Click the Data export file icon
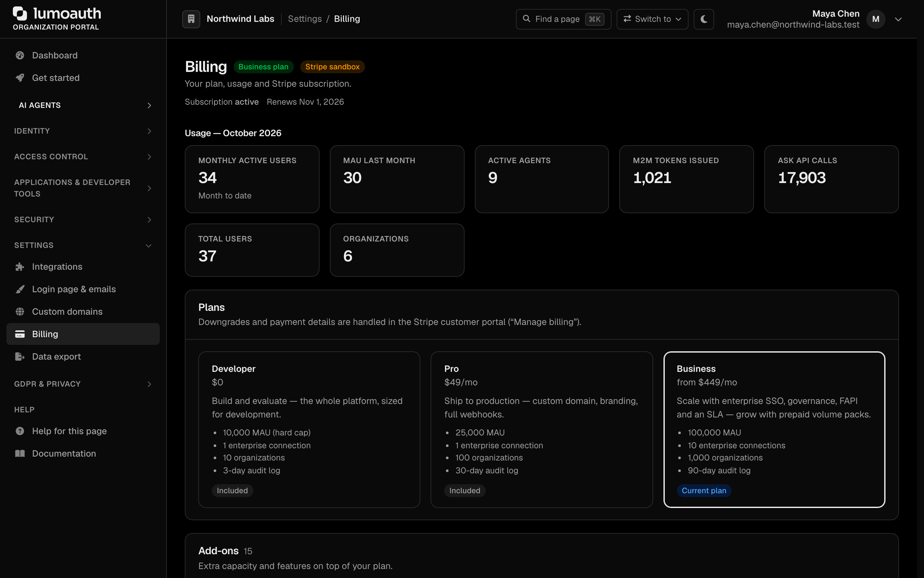924x578 pixels. click(x=20, y=357)
